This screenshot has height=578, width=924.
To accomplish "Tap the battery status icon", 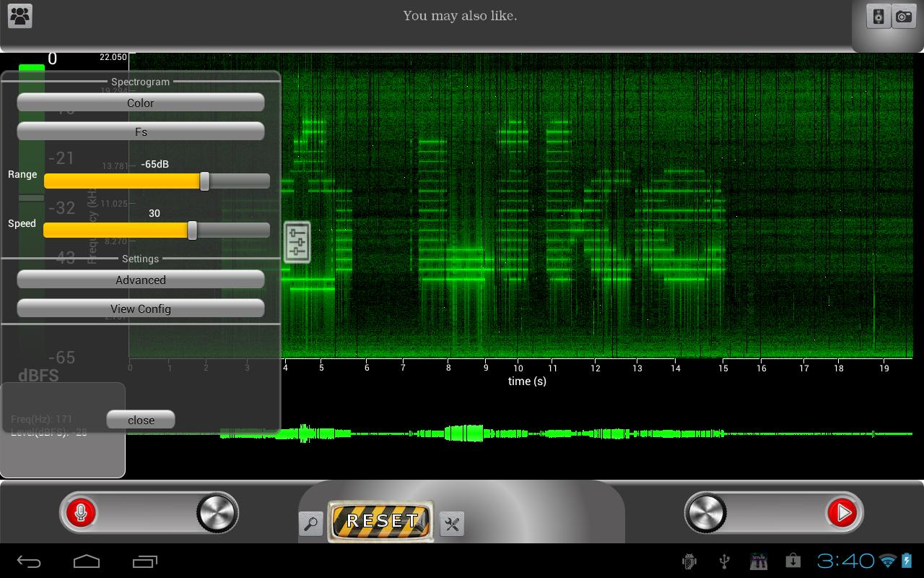I will [x=907, y=561].
